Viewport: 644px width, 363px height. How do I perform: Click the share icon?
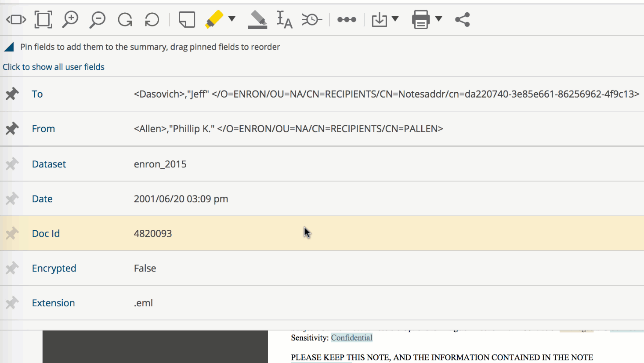click(x=463, y=20)
